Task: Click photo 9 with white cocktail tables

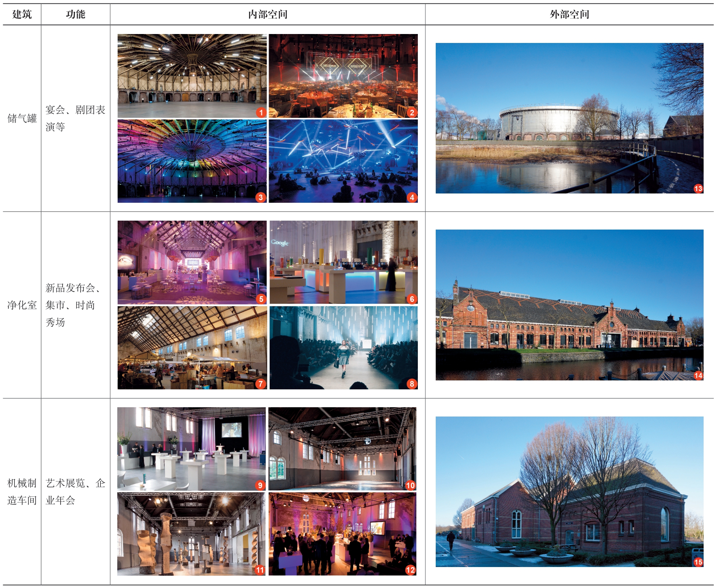Action: (191, 449)
